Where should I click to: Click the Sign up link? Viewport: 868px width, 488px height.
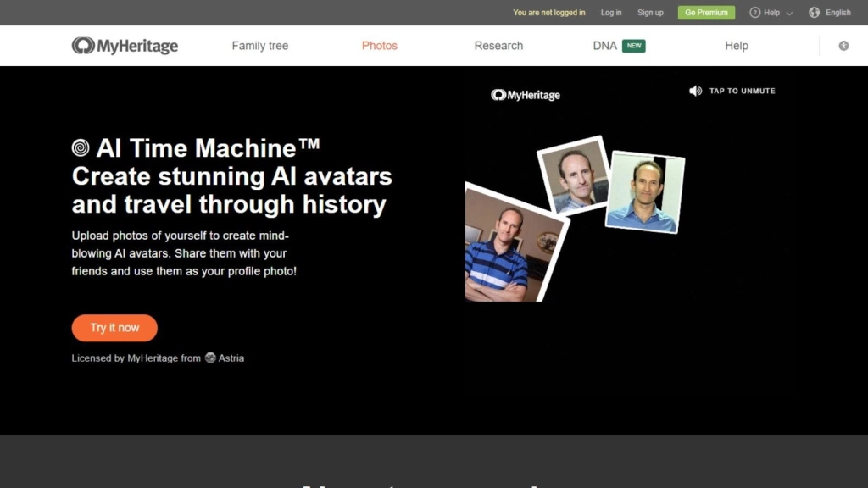coord(650,13)
